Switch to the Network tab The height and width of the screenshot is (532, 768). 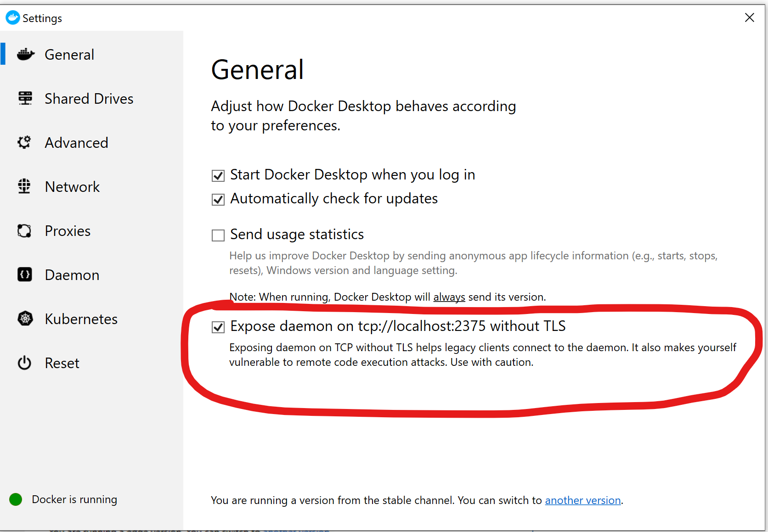[x=92, y=186]
